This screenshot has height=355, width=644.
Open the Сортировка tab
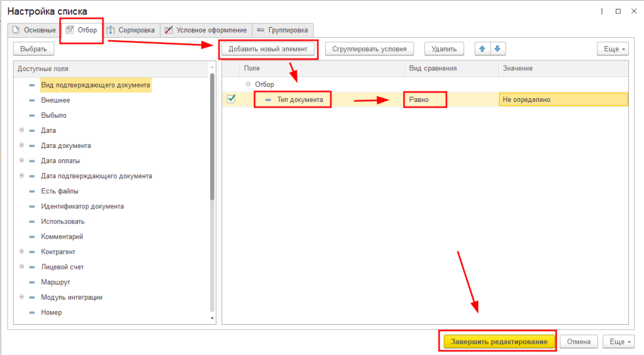pos(131,30)
